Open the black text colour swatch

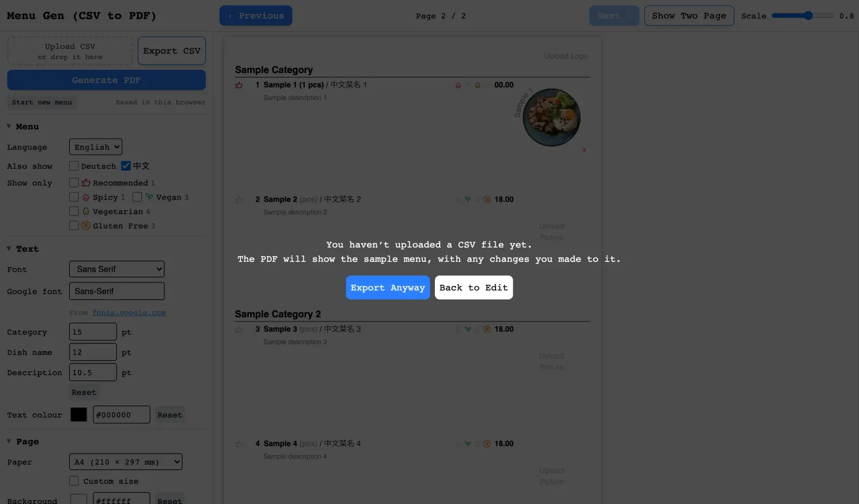[78, 414]
